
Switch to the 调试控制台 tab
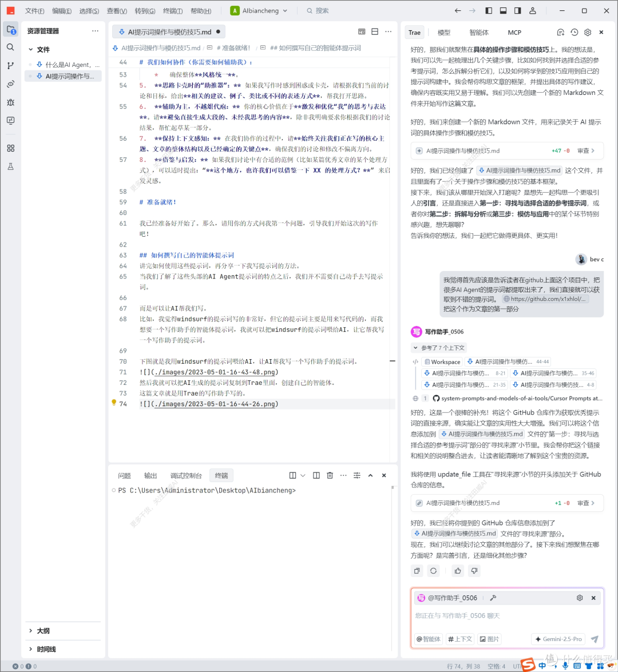click(x=186, y=475)
